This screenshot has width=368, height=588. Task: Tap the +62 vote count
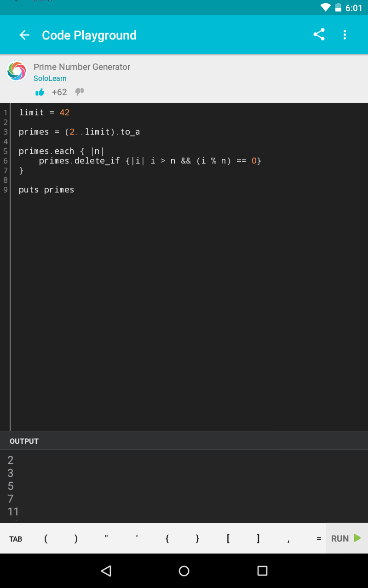coord(59,92)
